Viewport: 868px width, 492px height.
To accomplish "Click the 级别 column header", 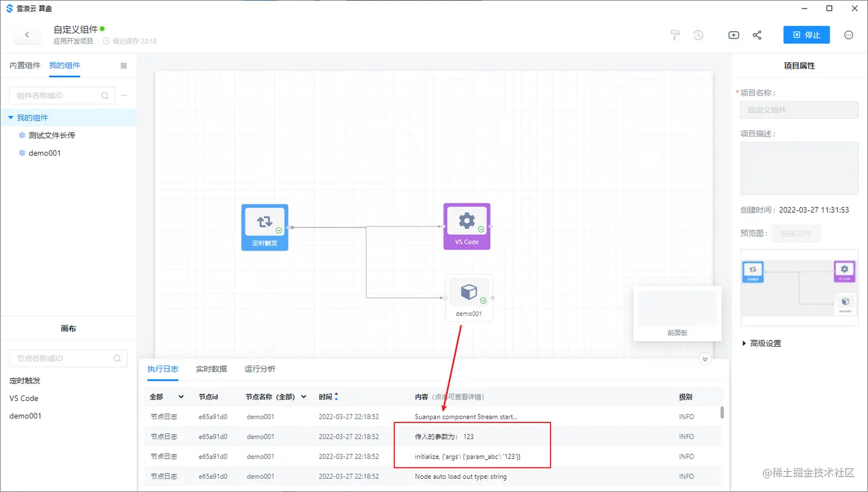I will 685,397.
